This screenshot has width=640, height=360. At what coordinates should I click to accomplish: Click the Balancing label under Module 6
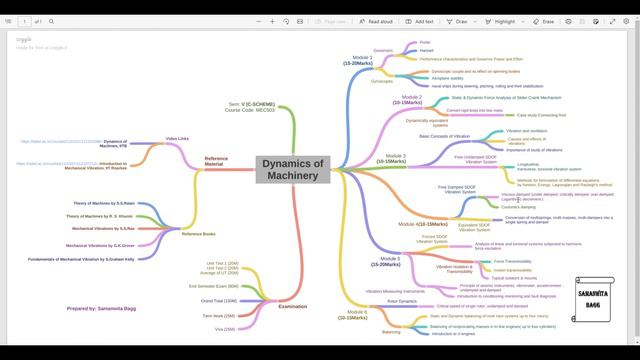tap(391, 332)
